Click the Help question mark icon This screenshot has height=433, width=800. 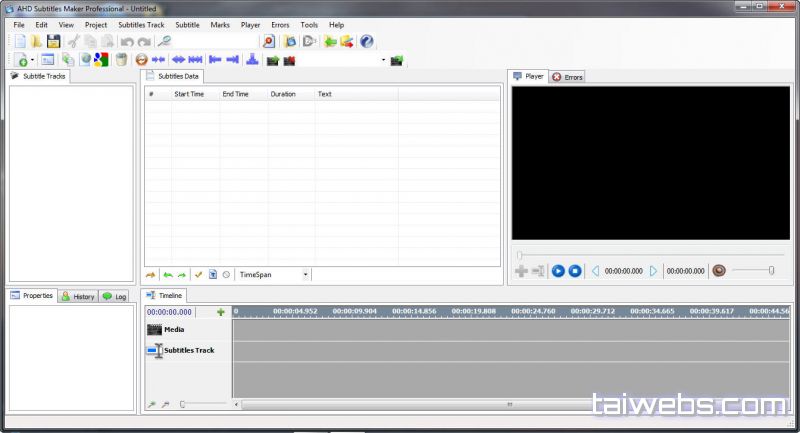[366, 42]
